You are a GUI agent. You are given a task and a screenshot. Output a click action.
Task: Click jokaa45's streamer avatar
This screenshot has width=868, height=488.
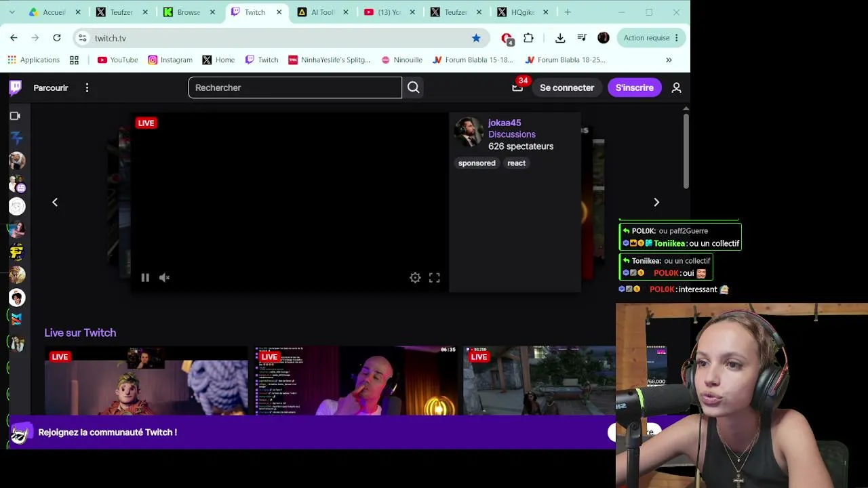(469, 131)
